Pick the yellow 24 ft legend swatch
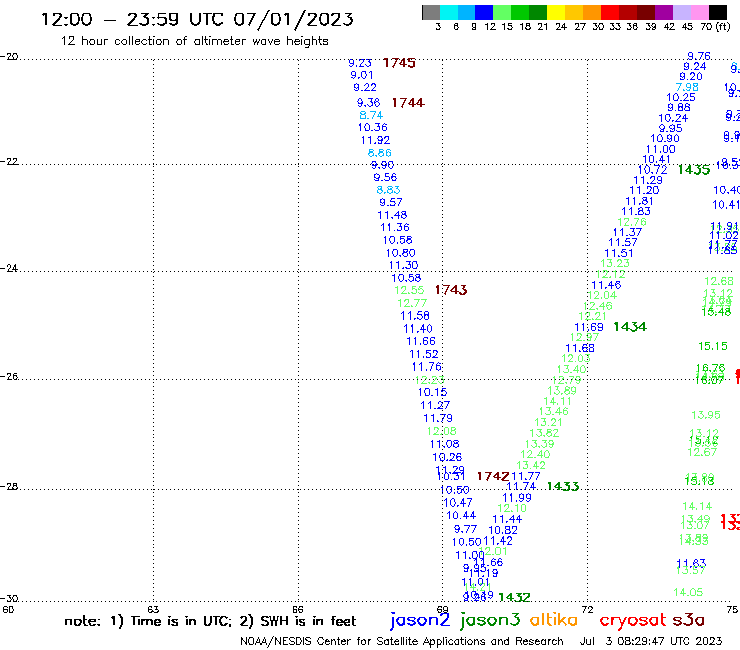Viewport: 740px width, 650px height. [556, 12]
